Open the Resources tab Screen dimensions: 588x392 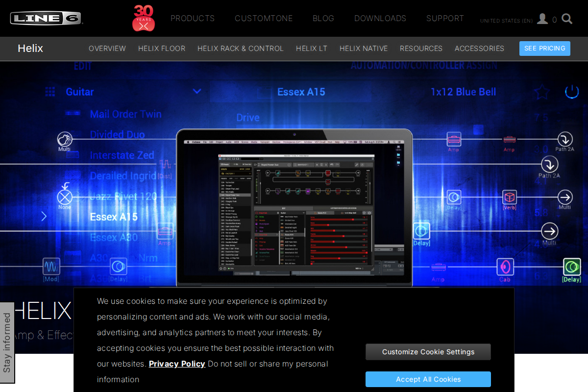pyautogui.click(x=421, y=49)
